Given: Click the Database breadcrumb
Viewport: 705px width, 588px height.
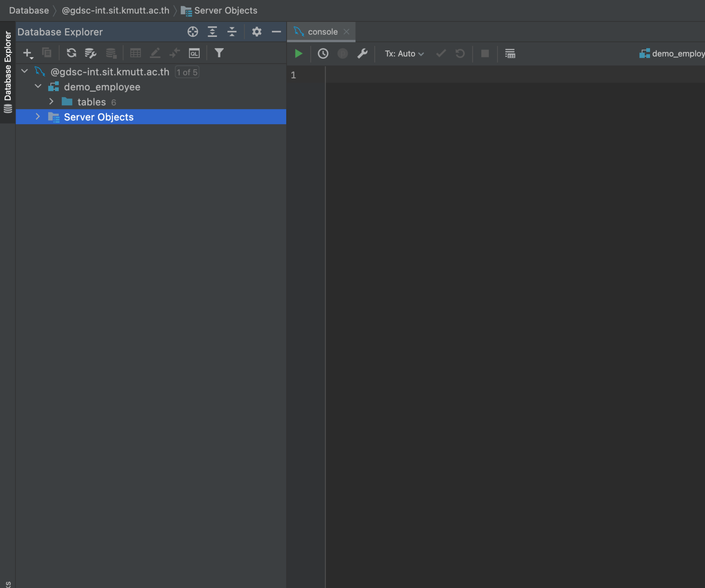Looking at the screenshot, I should point(29,10).
